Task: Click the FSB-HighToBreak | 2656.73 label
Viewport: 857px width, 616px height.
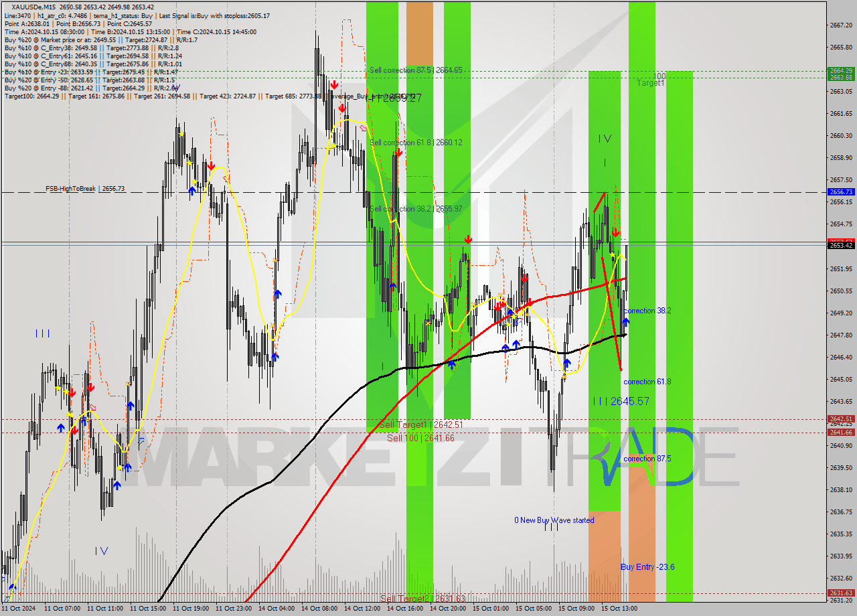Action: point(85,189)
